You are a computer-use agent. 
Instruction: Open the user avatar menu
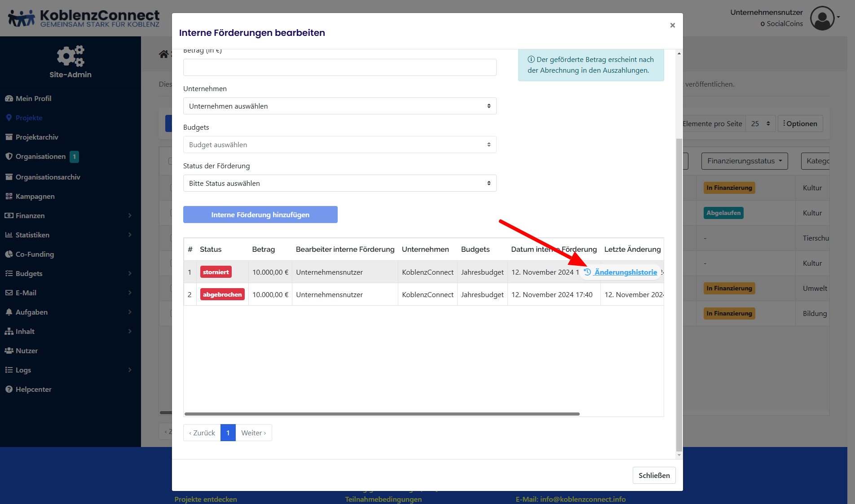pos(822,18)
